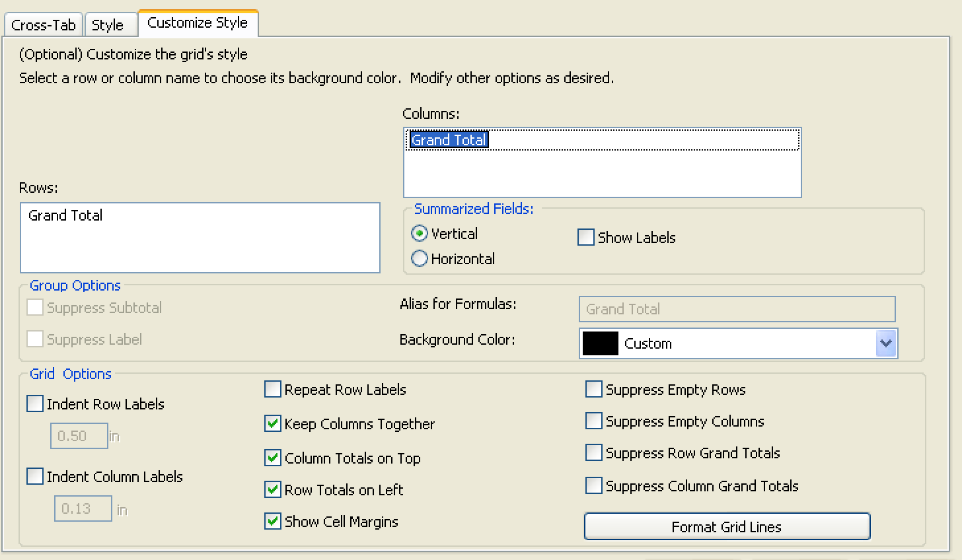Open the Style tab
The width and height of the screenshot is (962, 560).
point(107,25)
